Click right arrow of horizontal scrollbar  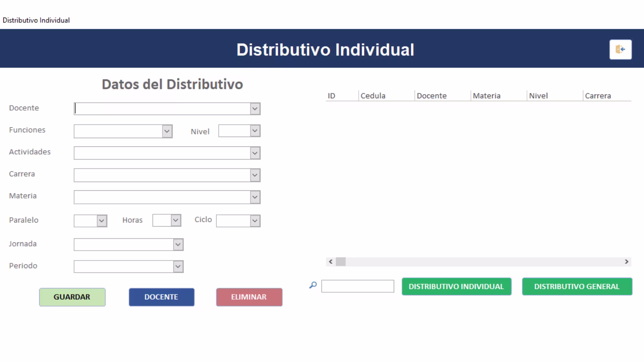626,262
